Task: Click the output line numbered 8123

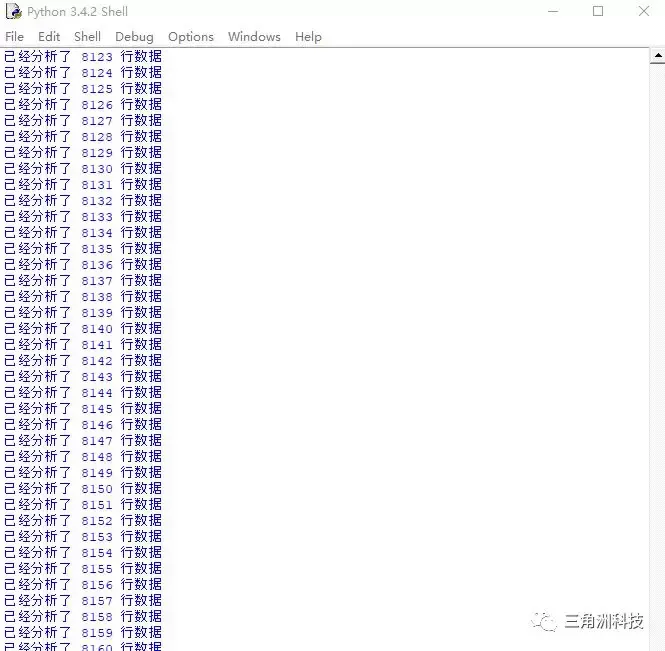Action: (x=83, y=56)
